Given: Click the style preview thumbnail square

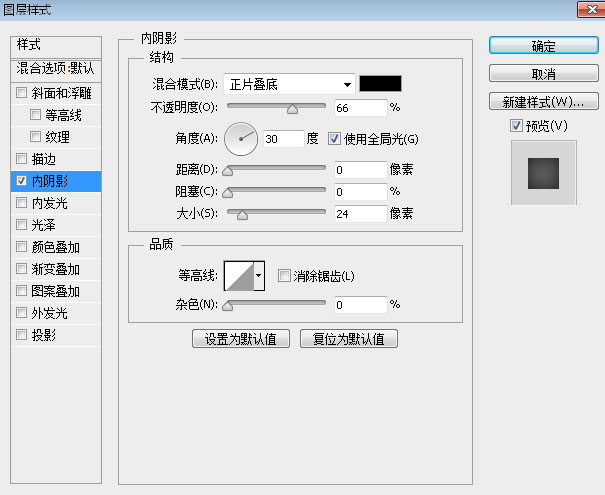Looking at the screenshot, I should point(543,173).
